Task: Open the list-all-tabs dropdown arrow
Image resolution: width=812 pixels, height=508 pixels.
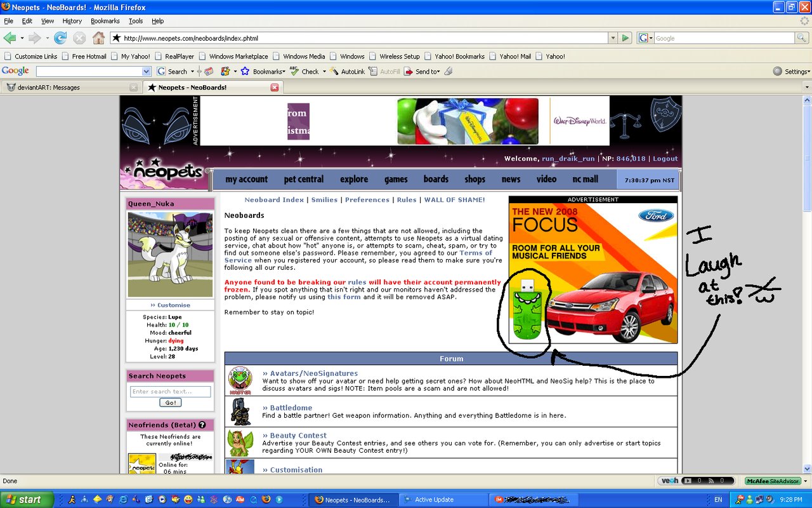Action: click(x=806, y=87)
